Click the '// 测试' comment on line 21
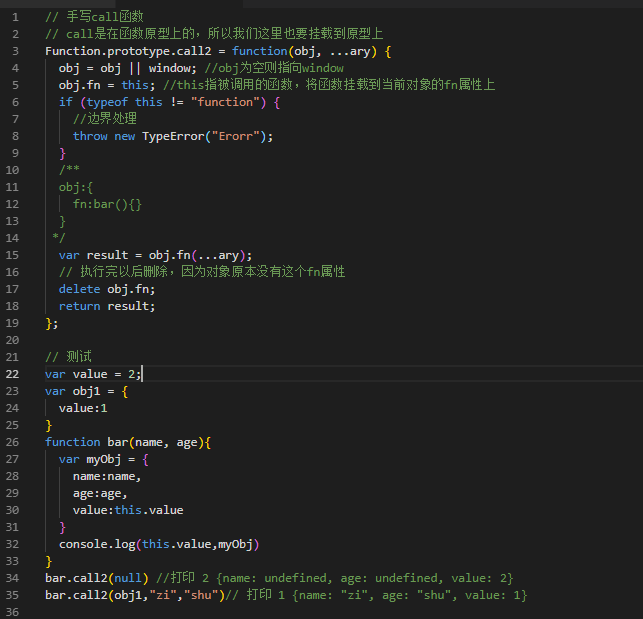Screen dimensions: 643x619 (x=68, y=357)
